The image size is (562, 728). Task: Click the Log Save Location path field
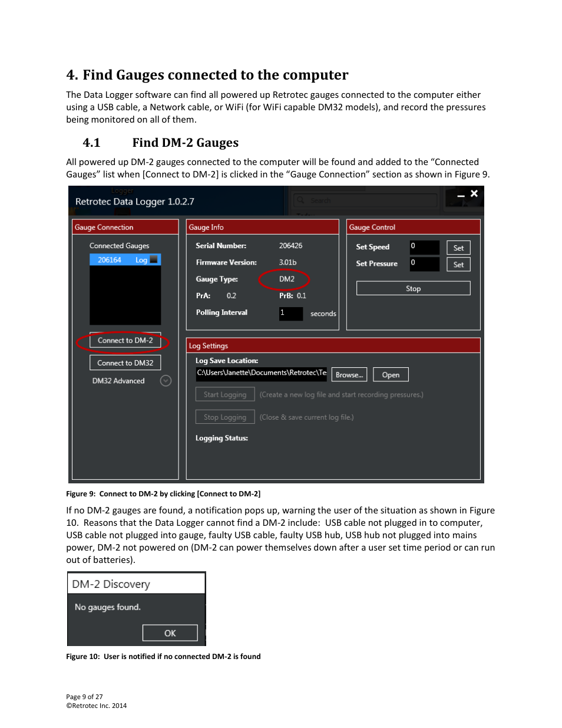(262, 373)
